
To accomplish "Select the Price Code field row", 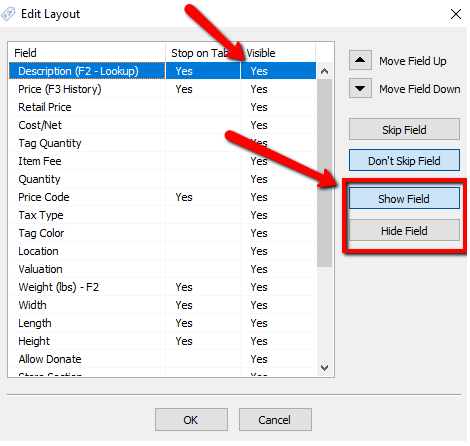I will [x=162, y=197].
